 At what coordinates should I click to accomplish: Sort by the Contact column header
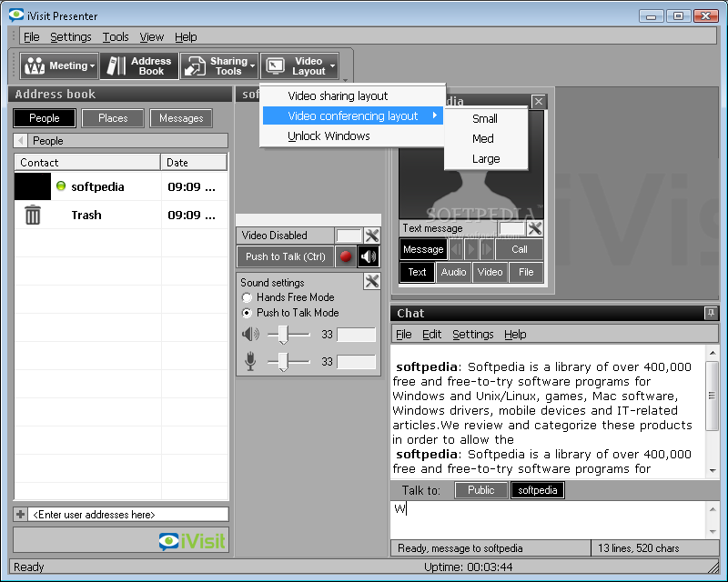pyautogui.click(x=87, y=163)
